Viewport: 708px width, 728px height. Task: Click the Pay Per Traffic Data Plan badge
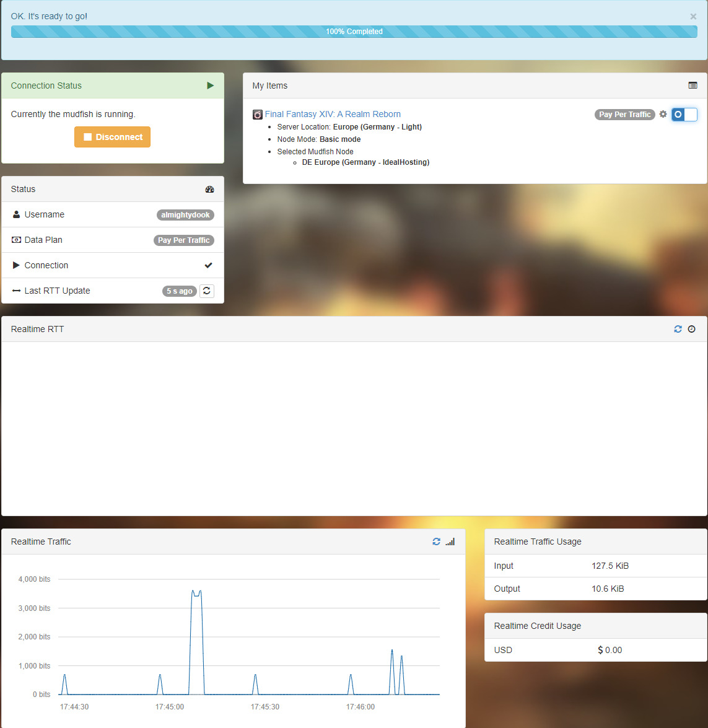click(184, 240)
